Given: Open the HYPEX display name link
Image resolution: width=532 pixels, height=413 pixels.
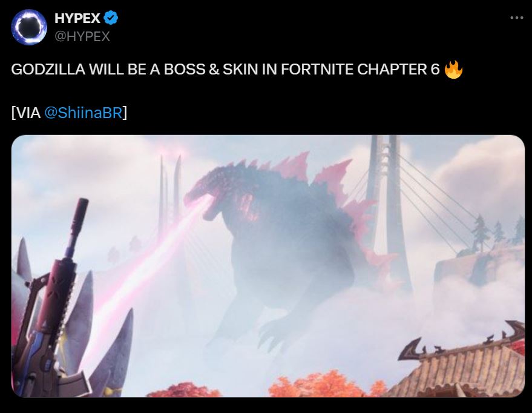Looking at the screenshot, I should coord(77,18).
